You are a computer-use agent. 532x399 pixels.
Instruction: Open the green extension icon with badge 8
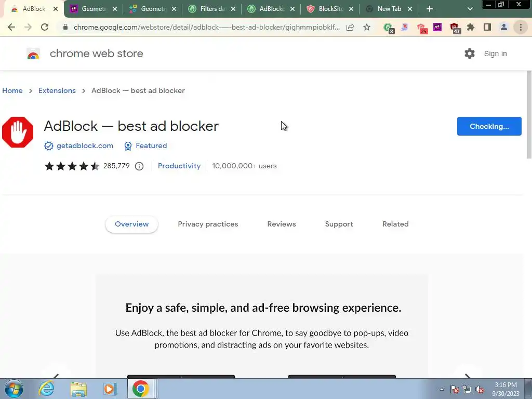pos(388,28)
